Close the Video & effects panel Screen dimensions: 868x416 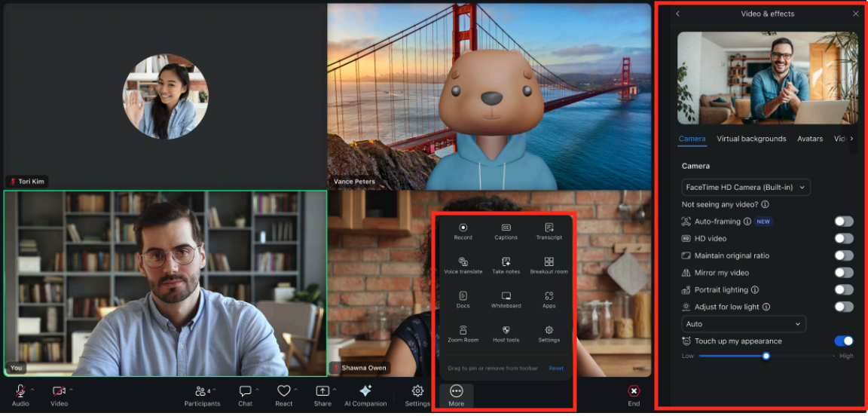pyautogui.click(x=856, y=14)
